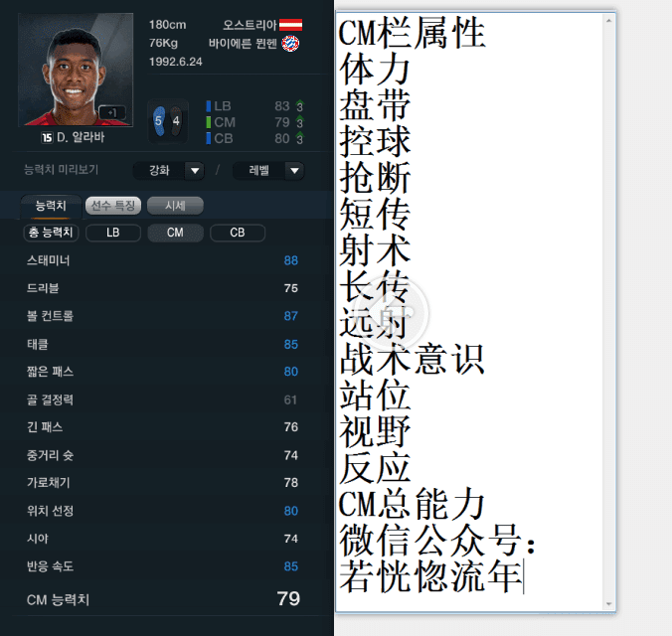Image resolution: width=672 pixels, height=636 pixels.
Task: Click the green upgrade arrow beside LB 83
Action: [x=299, y=105]
